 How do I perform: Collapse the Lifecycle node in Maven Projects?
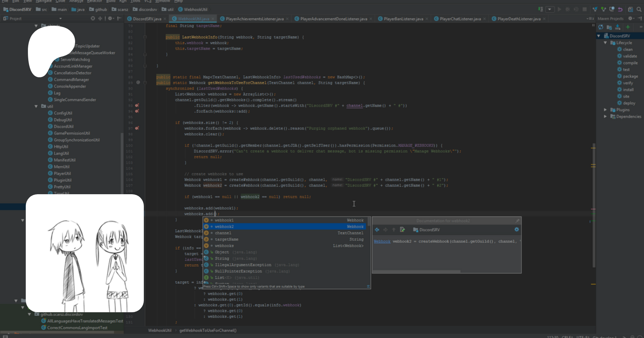coord(605,43)
